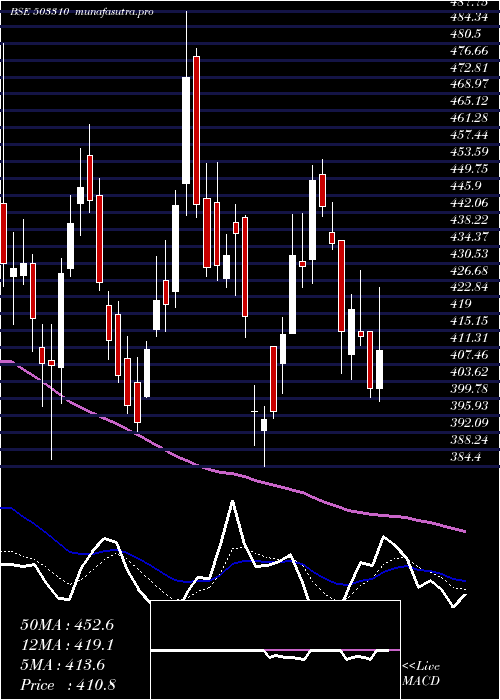Viewport: 500px width, 700px height.
Task: Click the 472.81 price axis label
Action: (469, 69)
